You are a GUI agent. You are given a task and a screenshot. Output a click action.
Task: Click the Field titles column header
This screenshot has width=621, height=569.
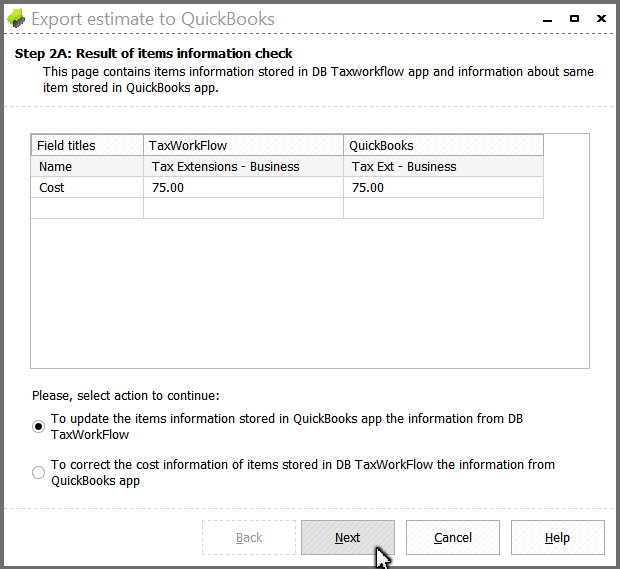[x=87, y=145]
